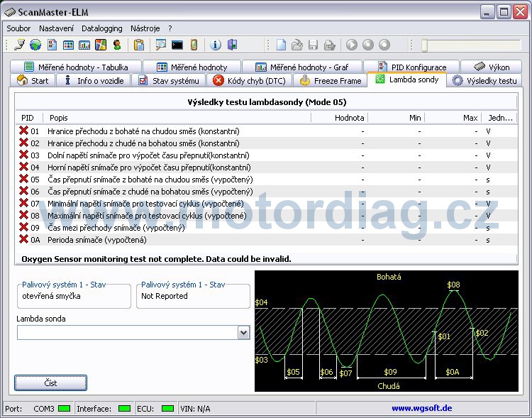Click the Číst button

click(x=50, y=383)
